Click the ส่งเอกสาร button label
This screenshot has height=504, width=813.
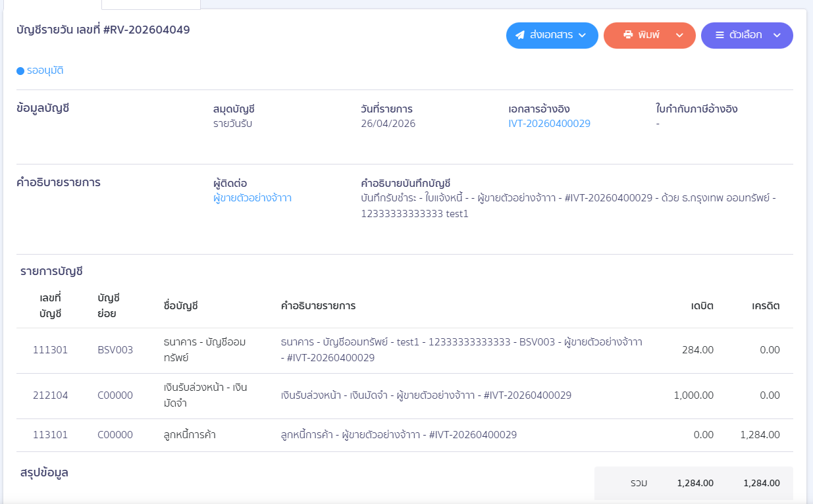551,35
